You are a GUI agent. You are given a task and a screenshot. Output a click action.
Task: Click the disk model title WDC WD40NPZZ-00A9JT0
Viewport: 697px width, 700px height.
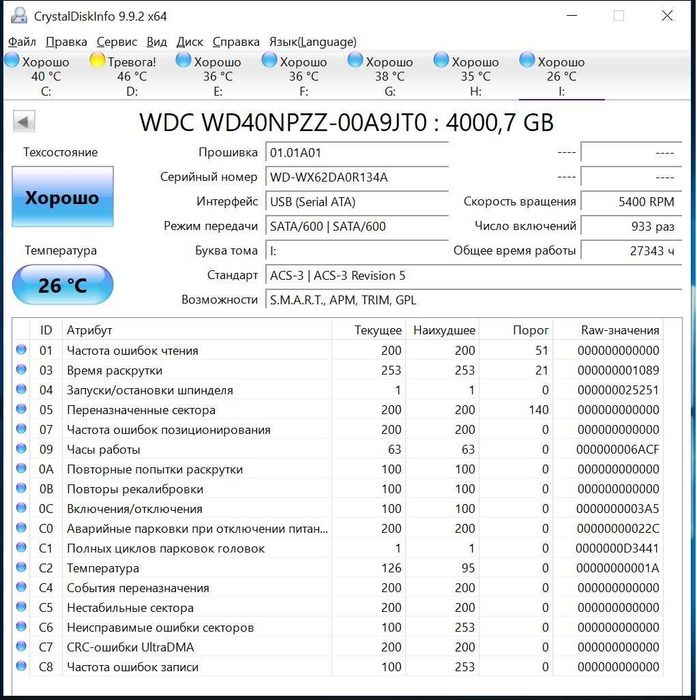(346, 122)
